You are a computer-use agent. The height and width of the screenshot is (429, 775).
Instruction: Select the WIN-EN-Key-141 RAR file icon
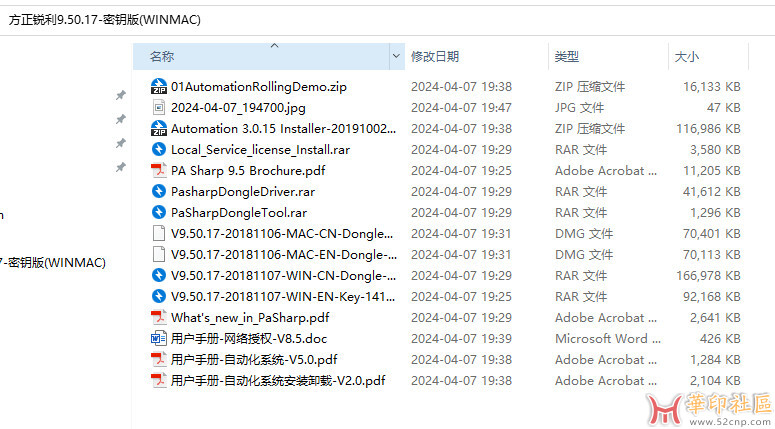(159, 297)
